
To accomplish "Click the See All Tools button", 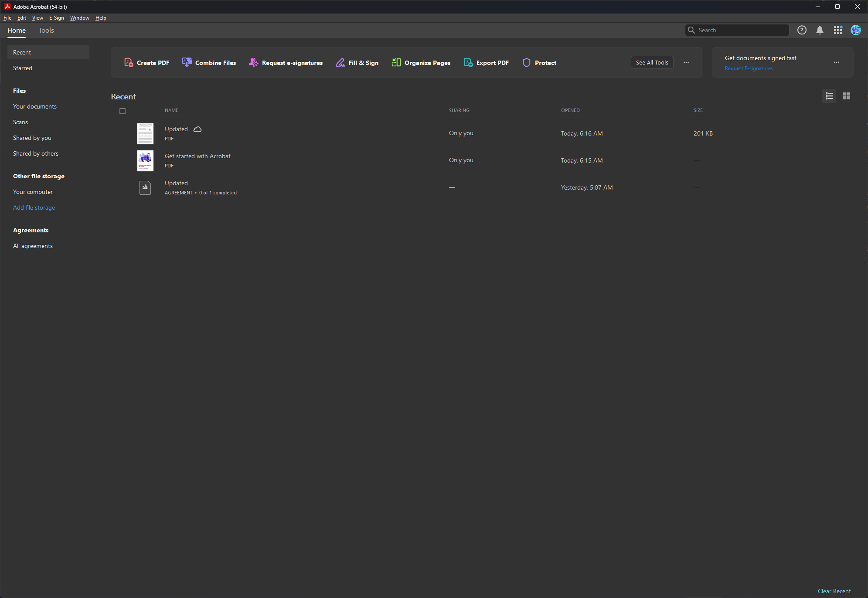I will coord(652,62).
